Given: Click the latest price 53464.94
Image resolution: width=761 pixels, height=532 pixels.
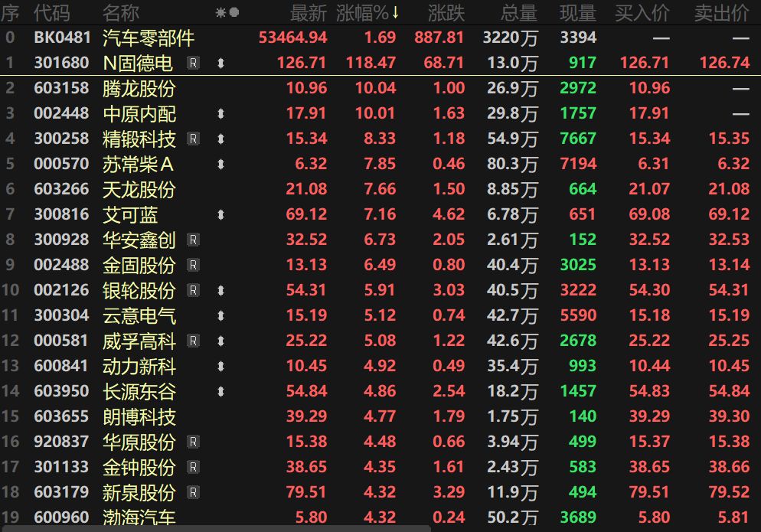Looking at the screenshot, I should point(293,38).
